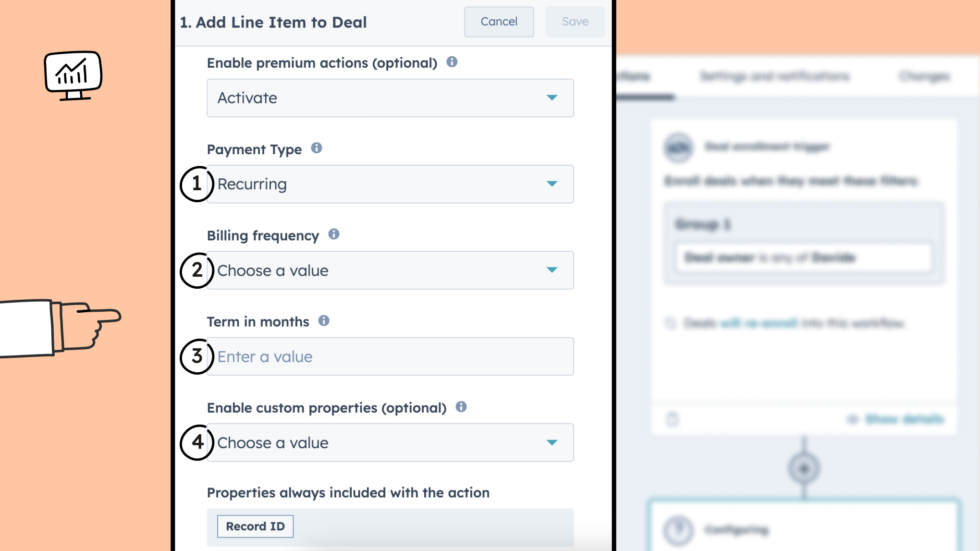Open the Enable premium actions dropdown showing Activate
This screenshot has height=551, width=980.
pos(390,98)
